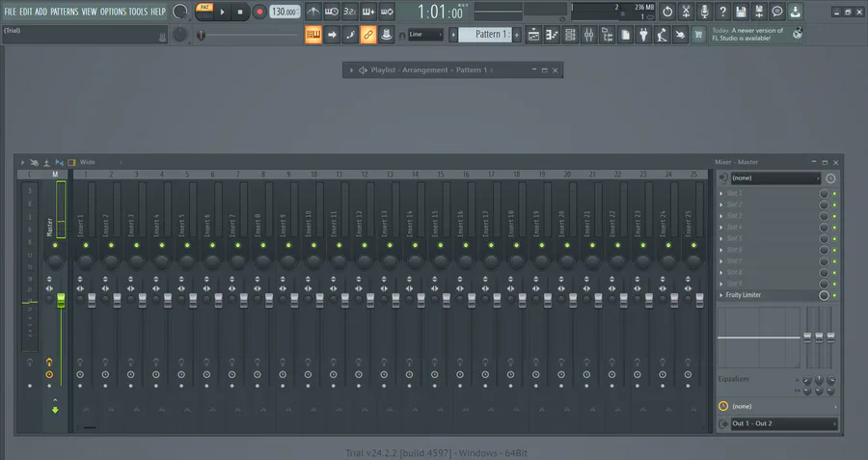Mute the Master track green light
This screenshot has width=868, height=460.
55,245
